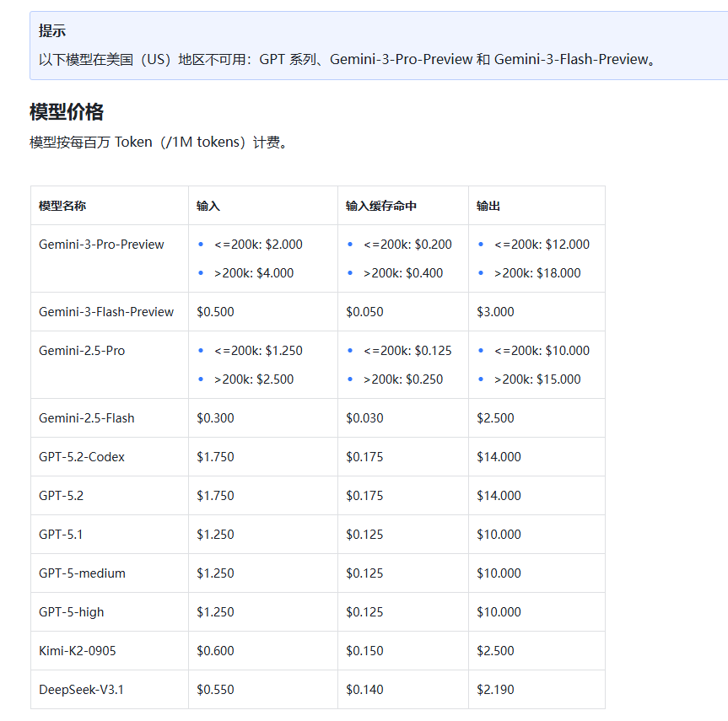Select the Kimi-K2-0905 model name
The height and width of the screenshot is (721, 728).
78,651
